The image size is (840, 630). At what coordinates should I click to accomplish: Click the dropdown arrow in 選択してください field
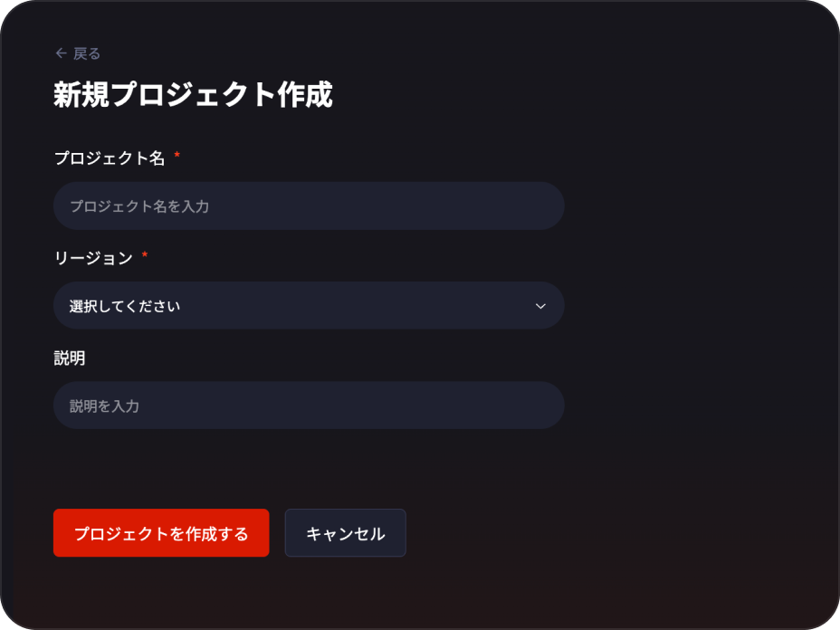[x=540, y=306]
